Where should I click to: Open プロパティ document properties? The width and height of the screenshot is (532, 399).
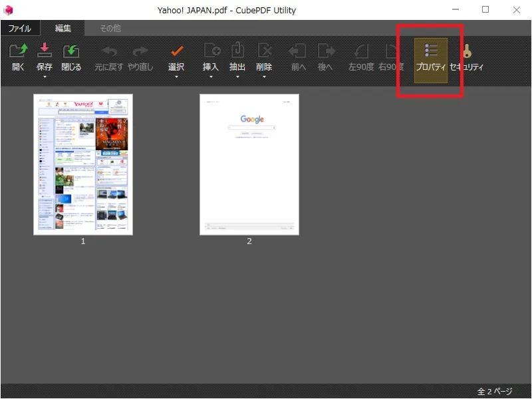click(430, 61)
